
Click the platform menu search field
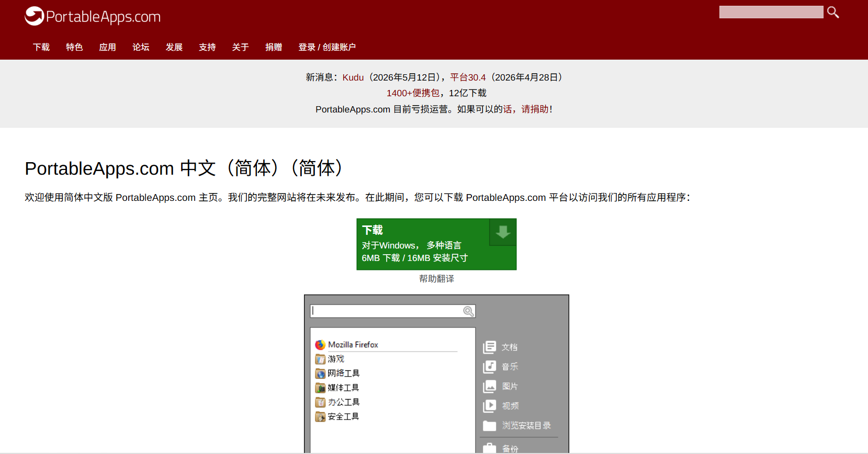392,311
